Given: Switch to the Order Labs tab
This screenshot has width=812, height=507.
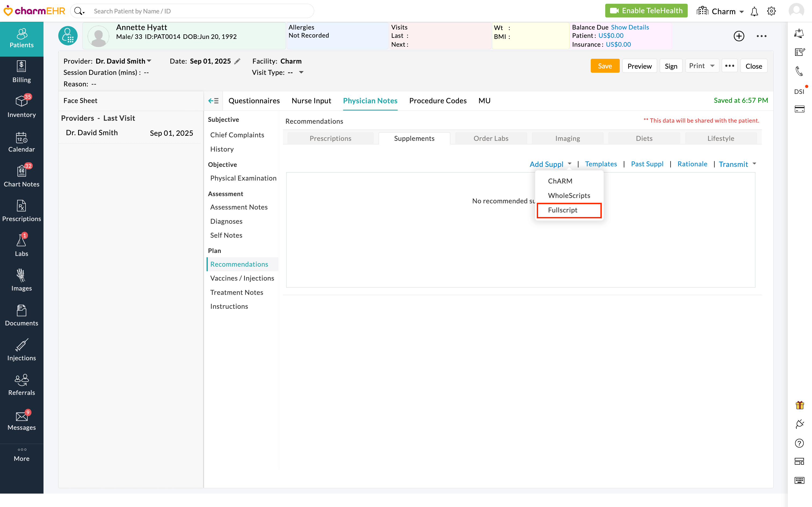Looking at the screenshot, I should (491, 138).
